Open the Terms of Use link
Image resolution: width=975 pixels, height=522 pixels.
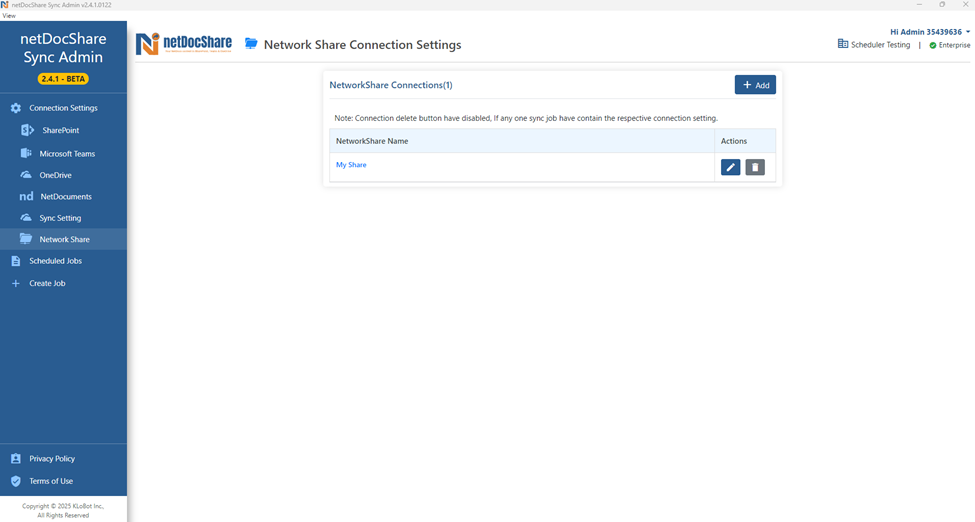pos(51,481)
